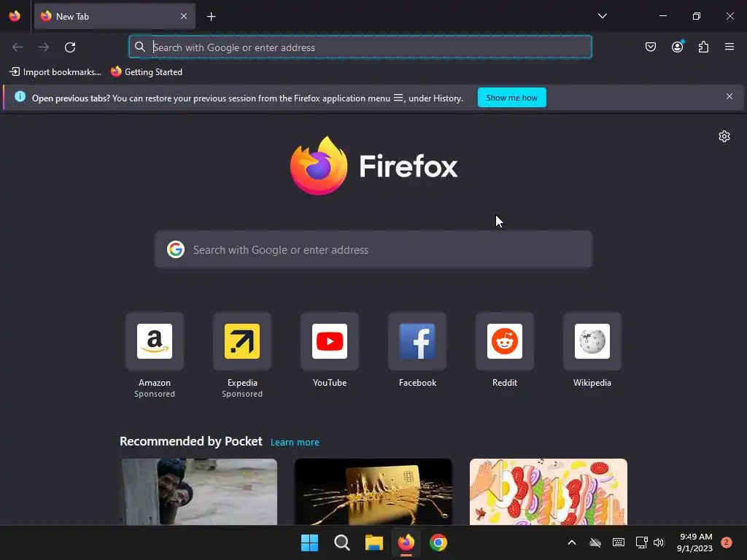This screenshot has width=747, height=560.
Task: Click Recommended by Pocket heading
Action: (191, 441)
